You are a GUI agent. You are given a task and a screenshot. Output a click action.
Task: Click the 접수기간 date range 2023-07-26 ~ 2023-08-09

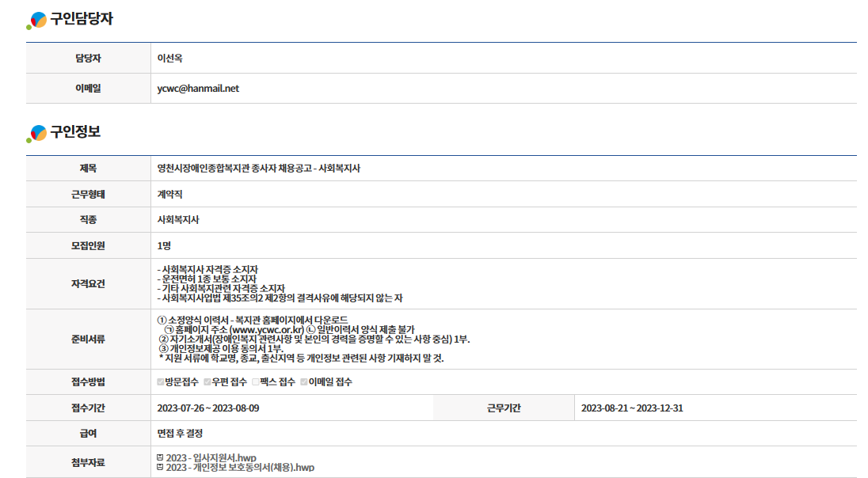208,408
